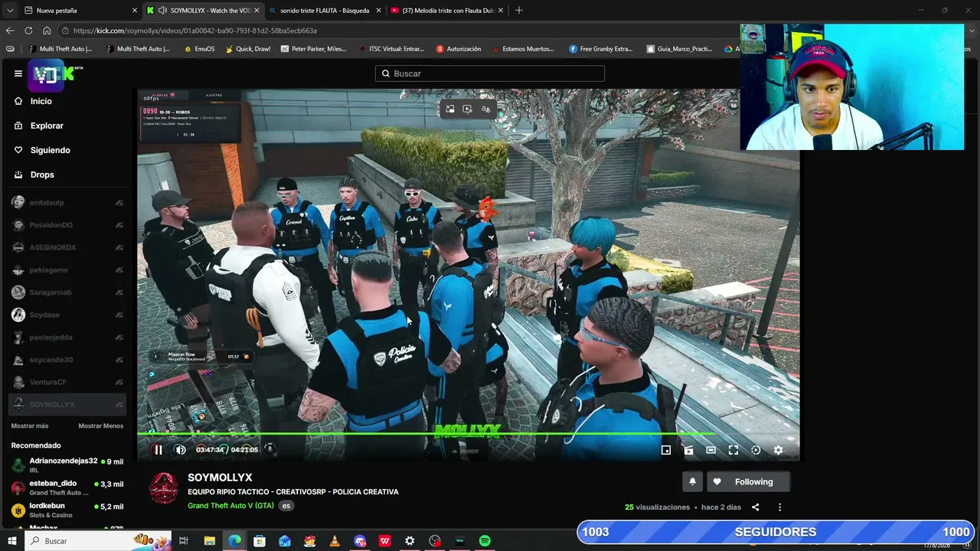The height and width of the screenshot is (551, 980).
Task: Open Drops in the sidebar
Action: click(x=42, y=174)
